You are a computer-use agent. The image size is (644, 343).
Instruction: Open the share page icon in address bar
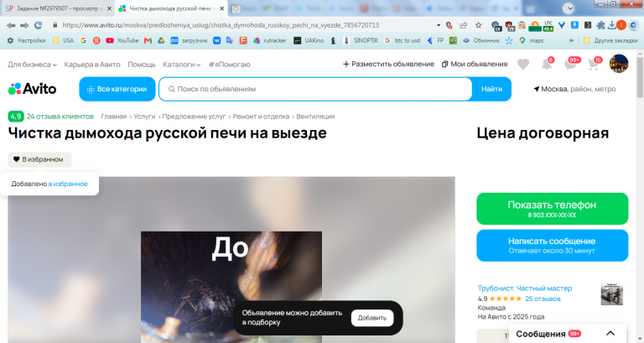point(463,25)
